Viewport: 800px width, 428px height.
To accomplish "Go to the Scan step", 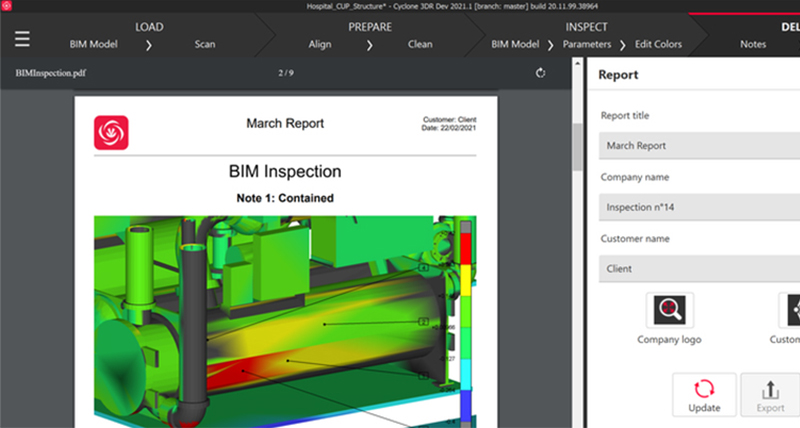I will click(x=204, y=45).
